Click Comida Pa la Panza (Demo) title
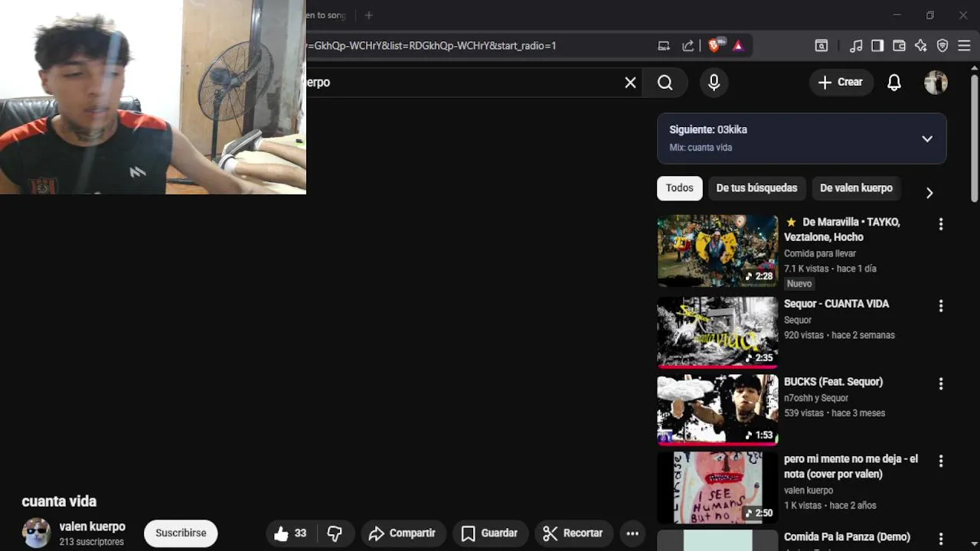 click(x=847, y=537)
